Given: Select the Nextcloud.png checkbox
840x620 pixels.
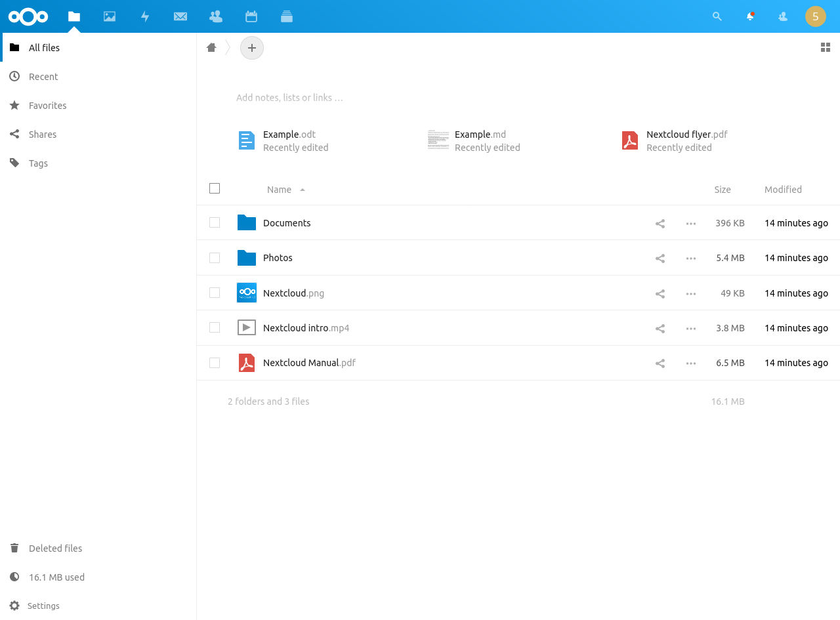Looking at the screenshot, I should coord(215,293).
